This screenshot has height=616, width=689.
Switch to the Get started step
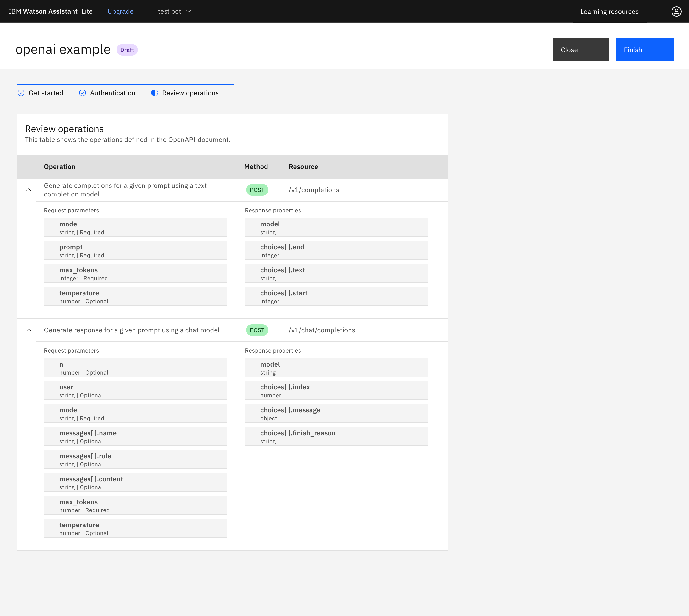click(x=46, y=93)
